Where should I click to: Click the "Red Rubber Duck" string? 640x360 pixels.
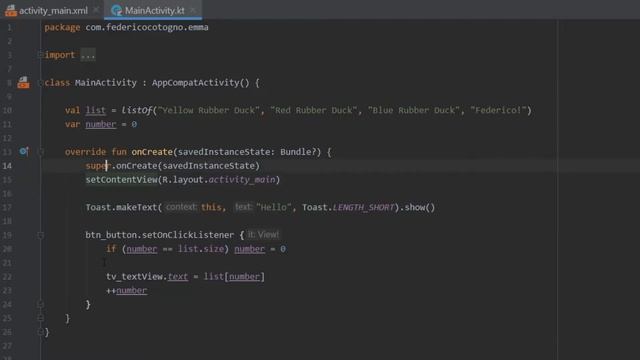pyautogui.click(x=313, y=110)
